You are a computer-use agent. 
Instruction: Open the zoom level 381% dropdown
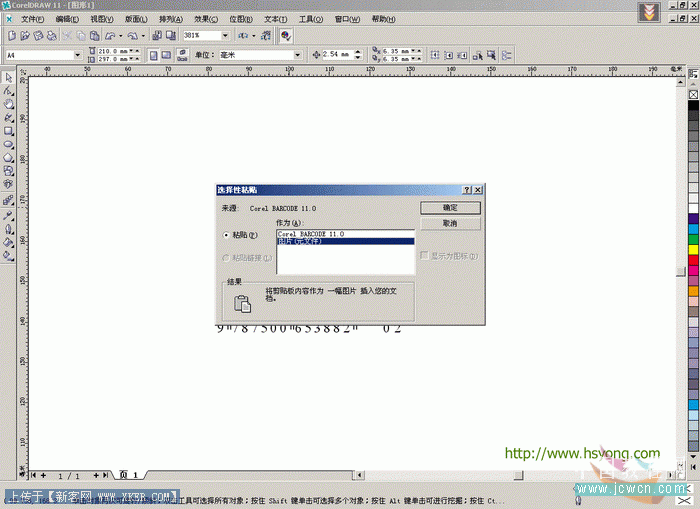pyautogui.click(x=226, y=35)
